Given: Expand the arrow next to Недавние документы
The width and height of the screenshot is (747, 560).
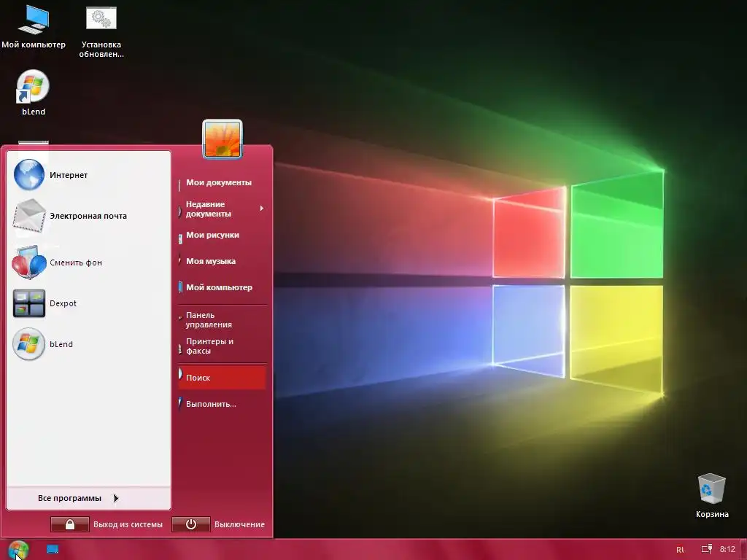Looking at the screenshot, I should click(262, 208).
